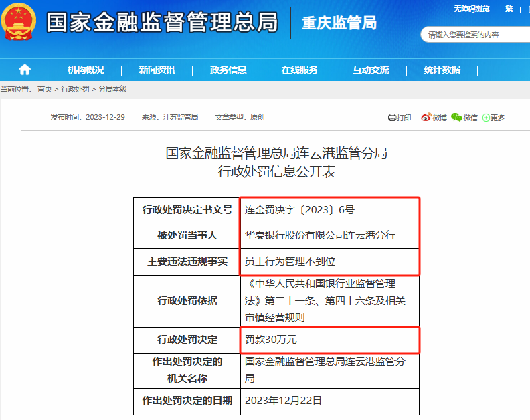Select the publish date 2023-12-29
The image size is (530, 420).
coord(105,117)
